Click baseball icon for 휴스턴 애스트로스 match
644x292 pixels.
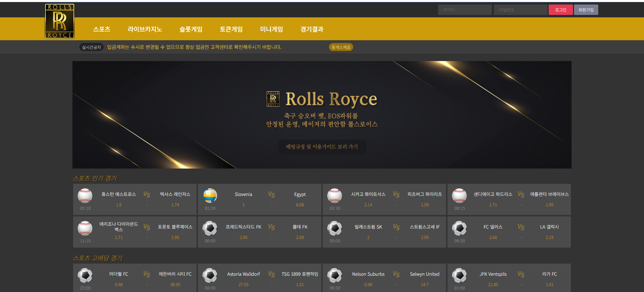click(x=85, y=196)
